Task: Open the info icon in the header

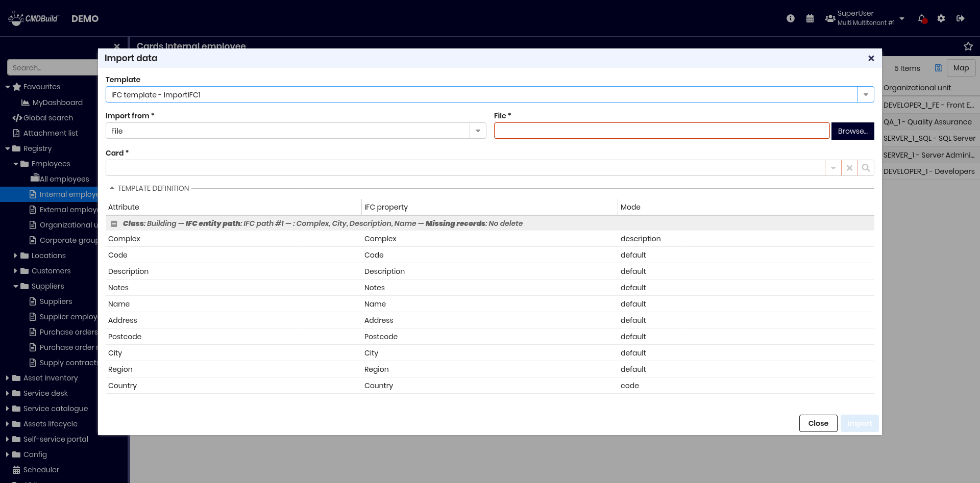Action: point(791,18)
